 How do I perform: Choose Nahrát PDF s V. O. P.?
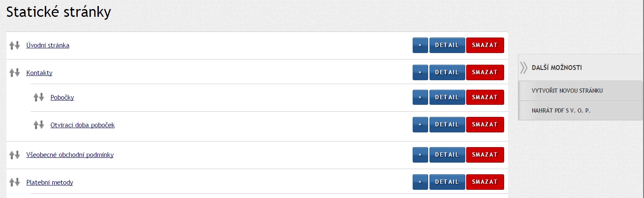pos(561,110)
